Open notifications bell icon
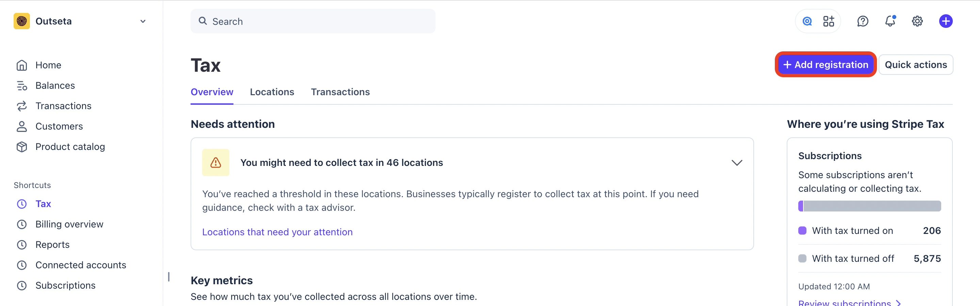980x306 pixels. coord(890,21)
